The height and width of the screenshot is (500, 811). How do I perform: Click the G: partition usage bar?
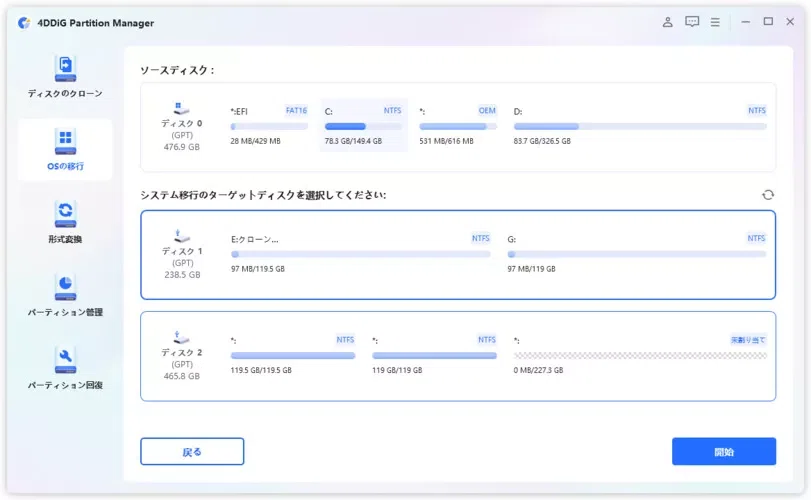(637, 254)
